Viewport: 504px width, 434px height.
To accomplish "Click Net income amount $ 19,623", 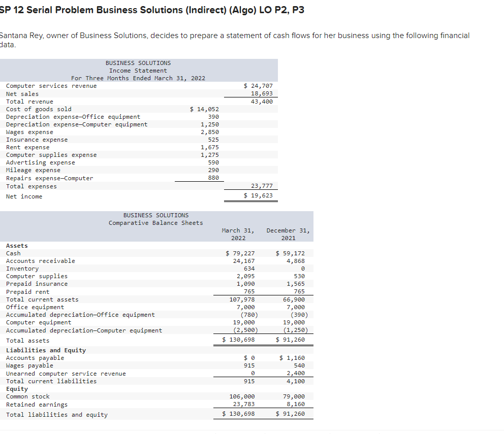I will (258, 195).
